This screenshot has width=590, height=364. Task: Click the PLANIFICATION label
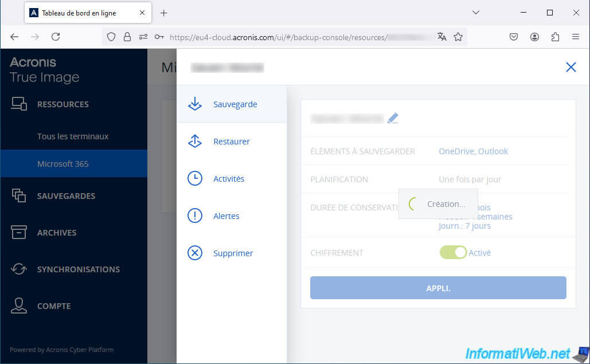coord(339,179)
